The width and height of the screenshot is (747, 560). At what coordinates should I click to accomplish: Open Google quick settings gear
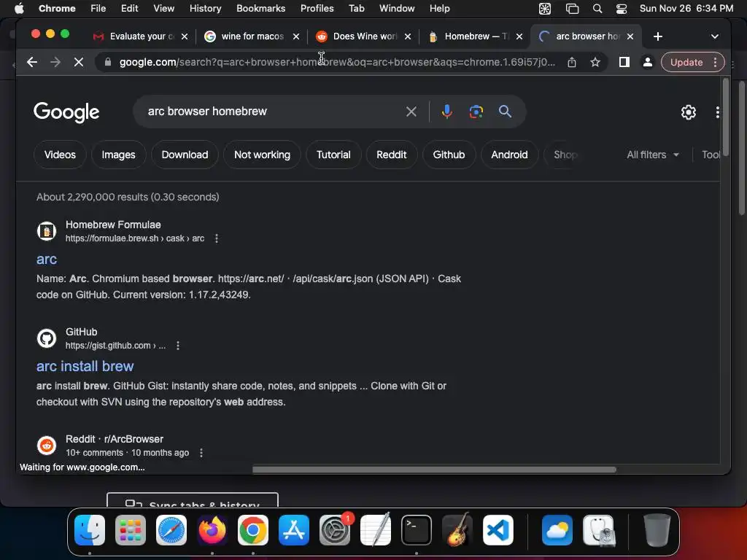689,112
